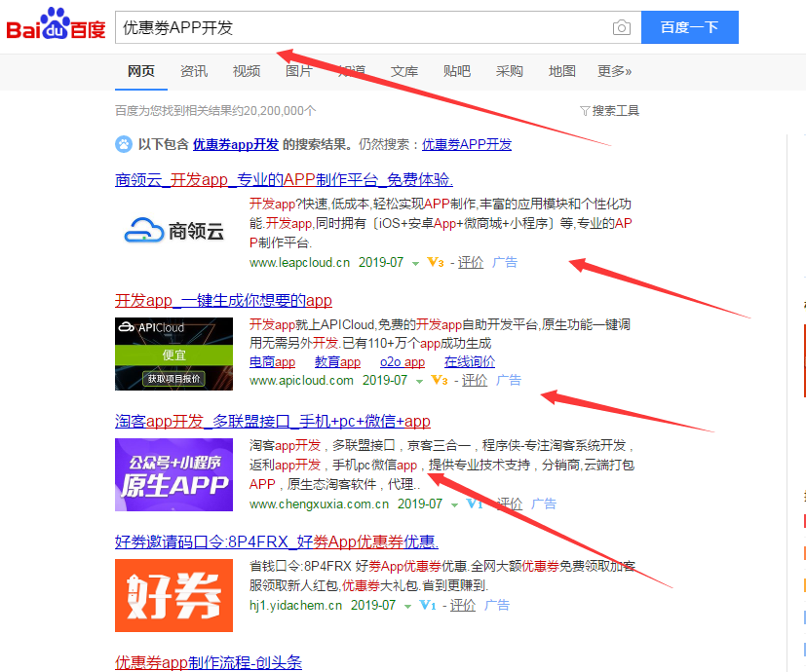The image size is (806, 672).
Task: Click the orange 好券 logo thumbnail
Action: pyautogui.click(x=173, y=595)
